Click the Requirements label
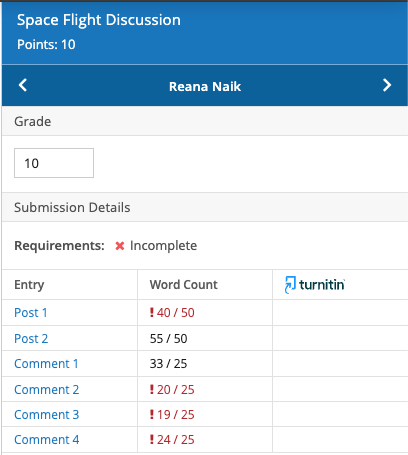This screenshot has height=455, width=408. (x=59, y=246)
